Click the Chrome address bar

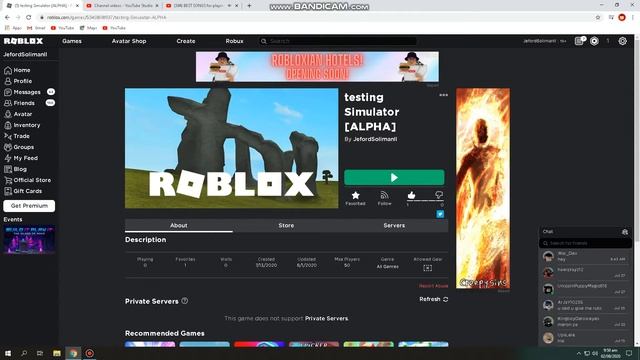pos(318,18)
